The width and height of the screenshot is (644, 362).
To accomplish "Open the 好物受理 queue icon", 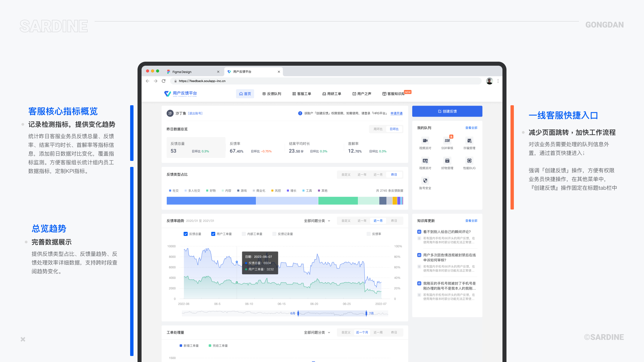I will pos(447,161).
